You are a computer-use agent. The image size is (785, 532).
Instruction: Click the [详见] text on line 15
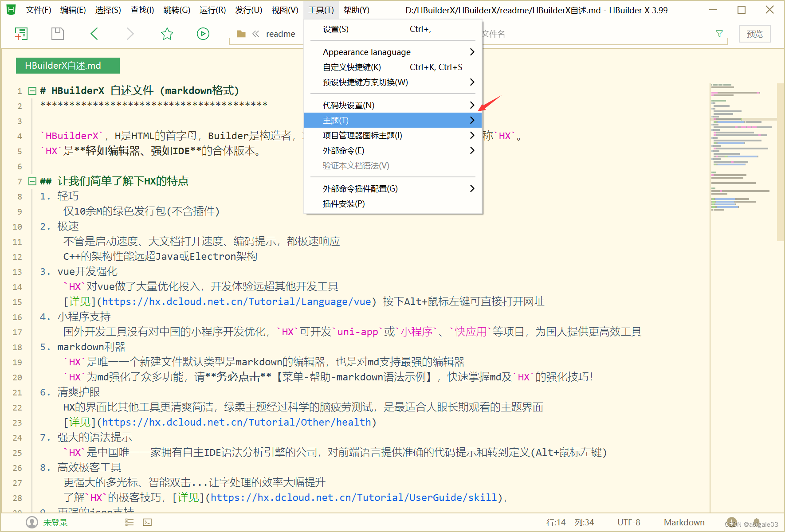pyautogui.click(x=80, y=302)
